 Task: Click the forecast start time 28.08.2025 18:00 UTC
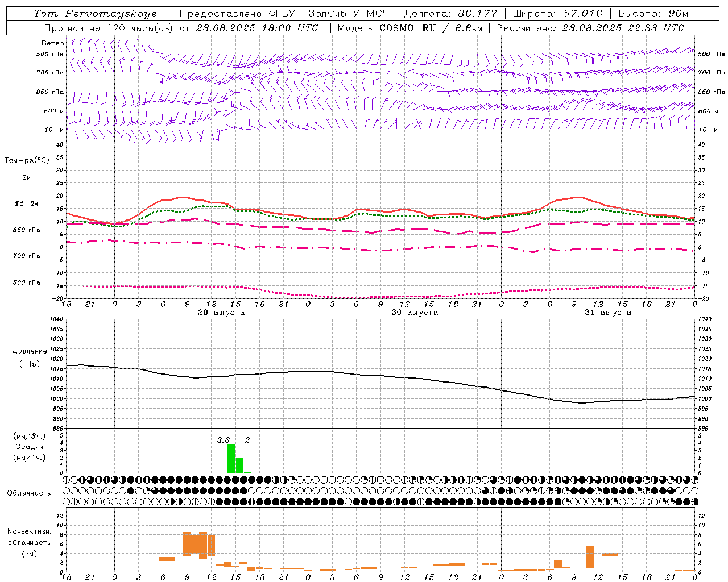point(256,28)
